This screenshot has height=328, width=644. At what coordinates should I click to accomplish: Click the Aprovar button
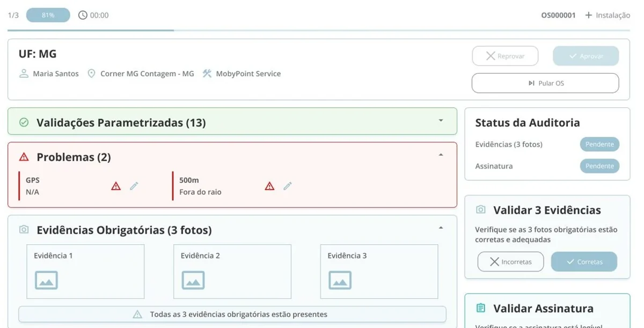click(x=586, y=56)
